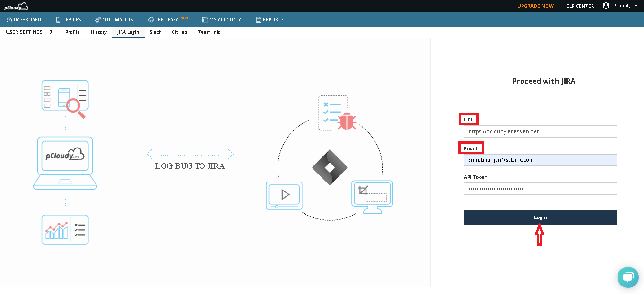This screenshot has height=295, width=644.
Task: Select the JIRA Login tab
Action: (128, 32)
